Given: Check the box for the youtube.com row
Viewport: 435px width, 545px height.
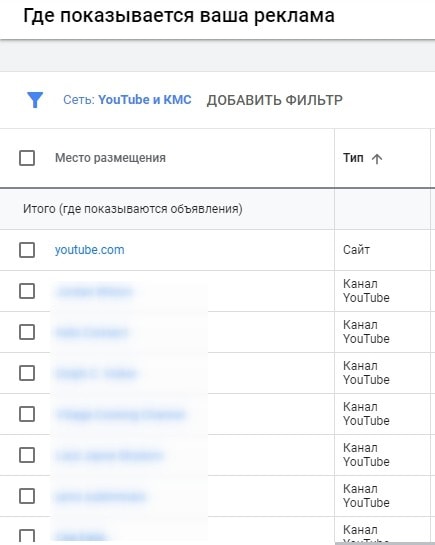Looking at the screenshot, I should click(x=27, y=250).
